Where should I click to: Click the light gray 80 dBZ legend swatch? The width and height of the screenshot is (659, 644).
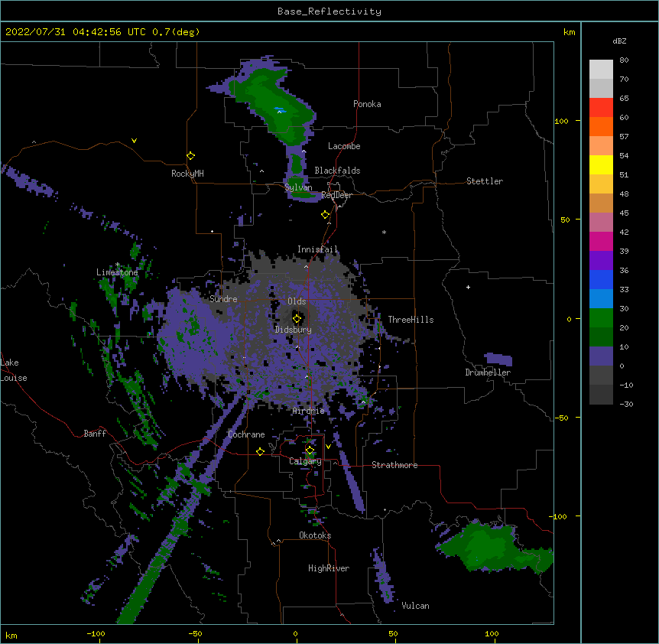601,69
